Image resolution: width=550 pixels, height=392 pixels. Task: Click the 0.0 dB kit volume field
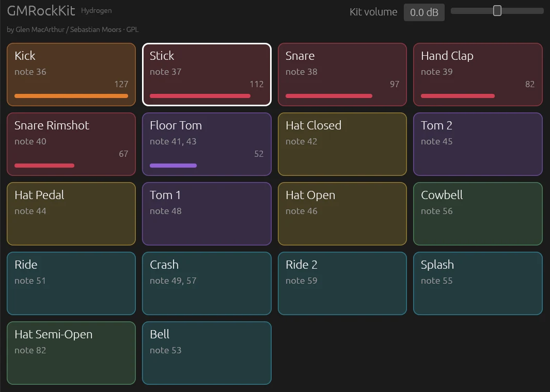(424, 12)
